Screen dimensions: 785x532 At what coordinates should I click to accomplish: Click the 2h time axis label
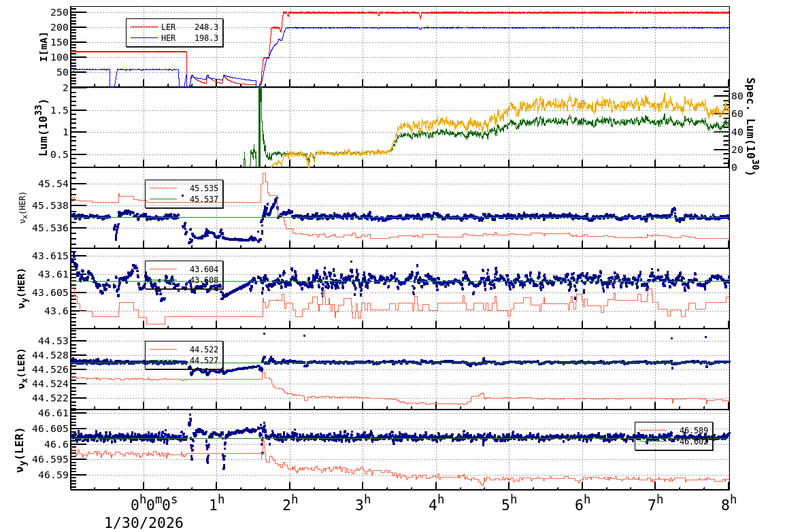click(290, 503)
